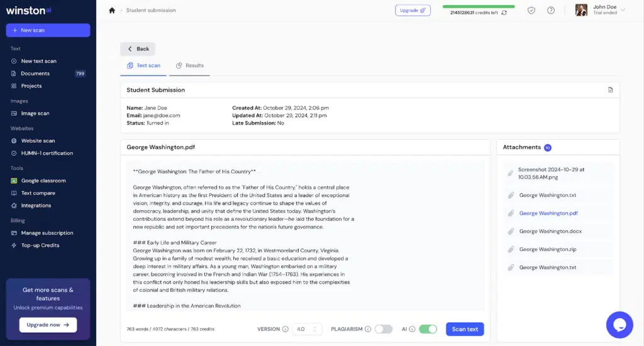Select the Text scan tab
644x346 pixels.
click(x=143, y=65)
